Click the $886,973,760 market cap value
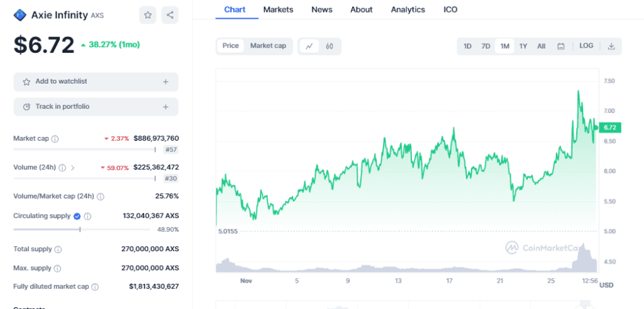The image size is (644, 309). tap(156, 139)
